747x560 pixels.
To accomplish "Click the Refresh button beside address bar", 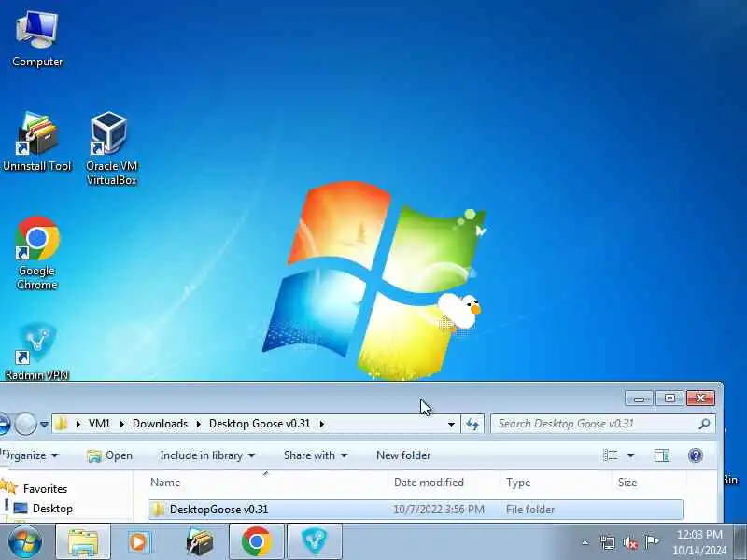I will click(x=472, y=424).
